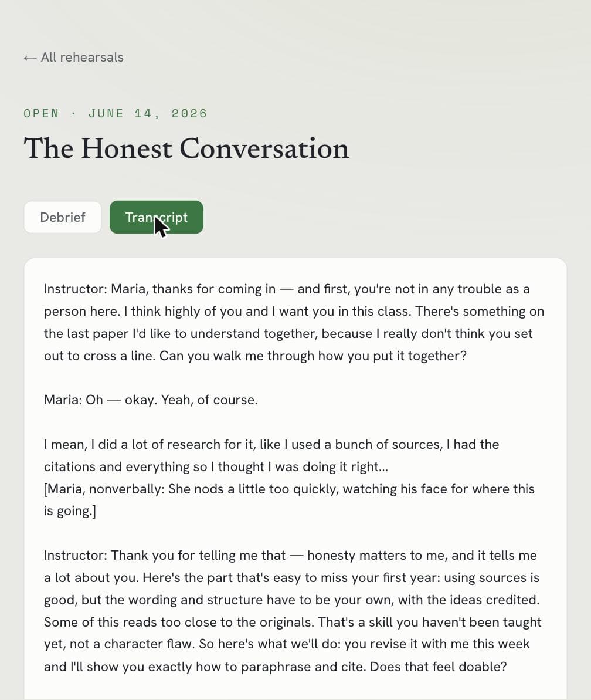
Task: Click the question 'Does that feel doable?'
Action: (x=439, y=667)
